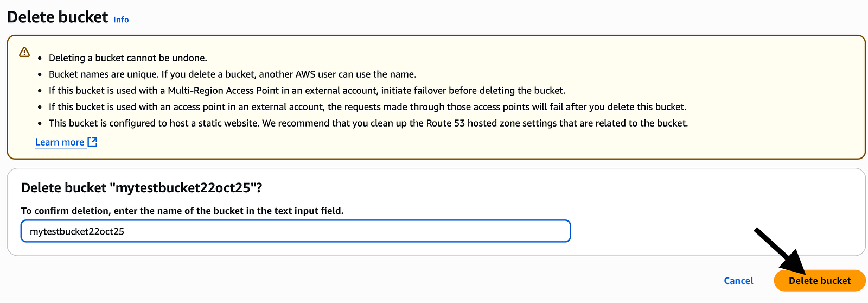Click the Route 53 static website warning line

[x=368, y=123]
